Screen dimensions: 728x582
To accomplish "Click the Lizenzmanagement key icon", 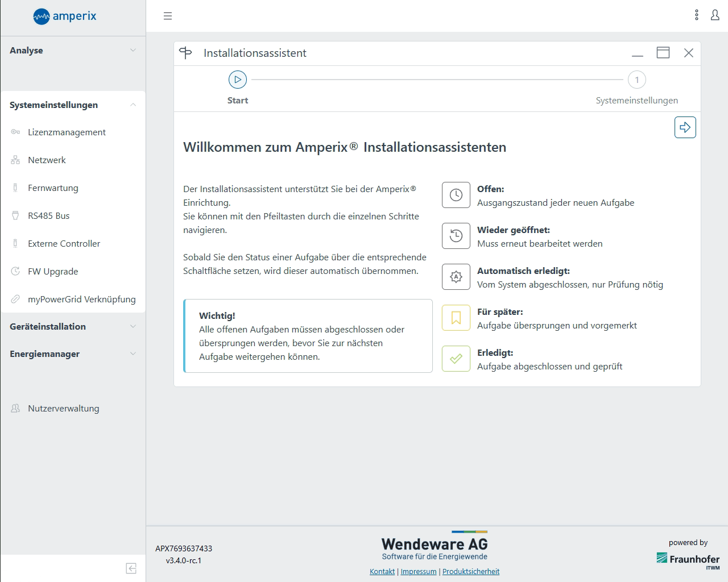I will 15,132.
